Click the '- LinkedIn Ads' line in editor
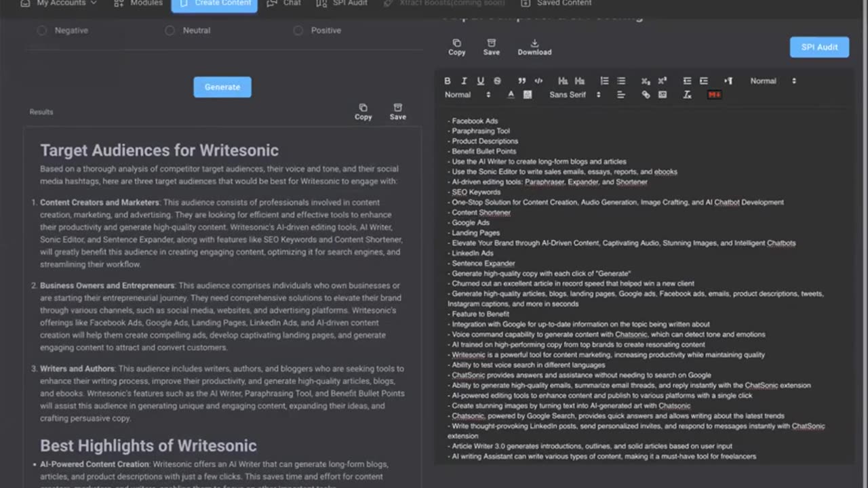Screen dimensions: 868x488 click(471, 253)
